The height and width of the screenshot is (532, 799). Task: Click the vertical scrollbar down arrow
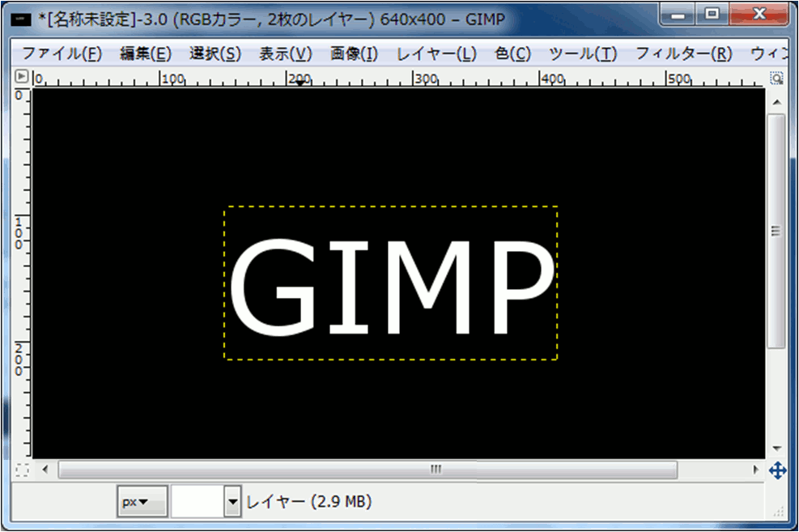776,448
